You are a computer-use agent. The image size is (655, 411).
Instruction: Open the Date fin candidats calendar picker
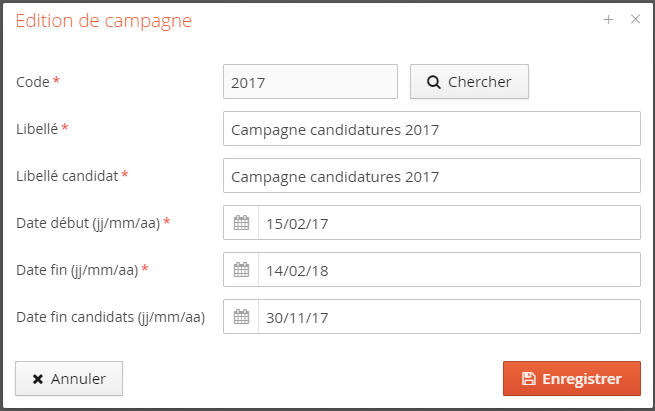tap(241, 317)
